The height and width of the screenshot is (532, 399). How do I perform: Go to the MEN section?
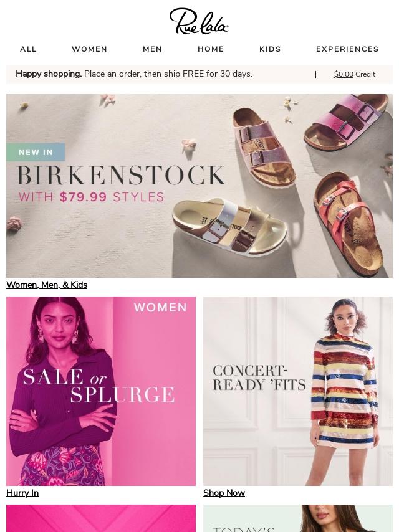(153, 49)
